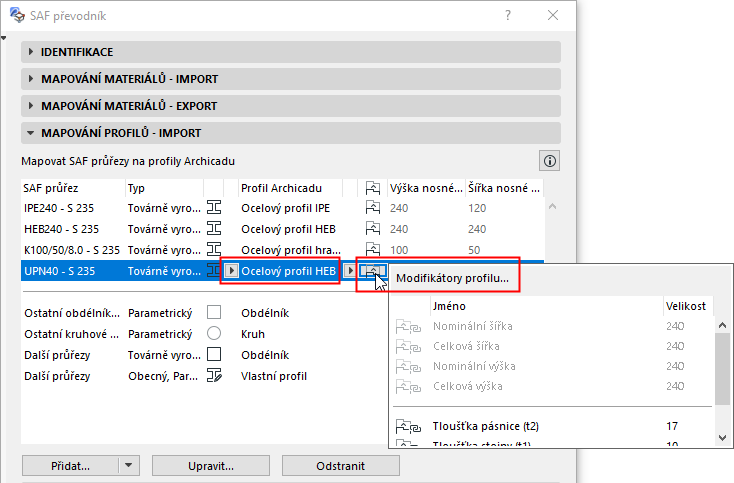Open the Přidat button dropdown arrow

(127, 465)
